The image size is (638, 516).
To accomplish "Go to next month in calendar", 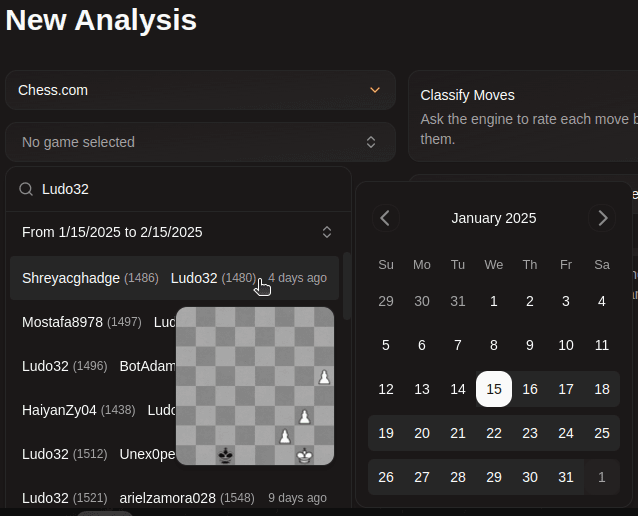I will (x=602, y=218).
